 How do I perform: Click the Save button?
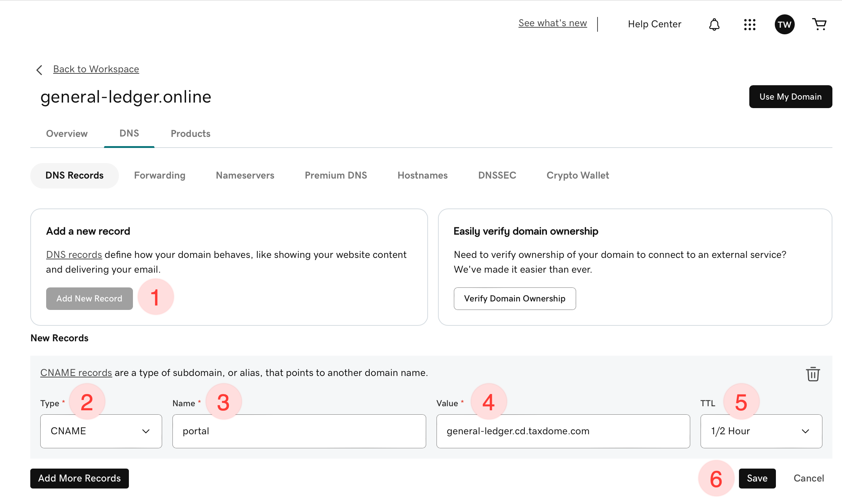click(x=757, y=478)
